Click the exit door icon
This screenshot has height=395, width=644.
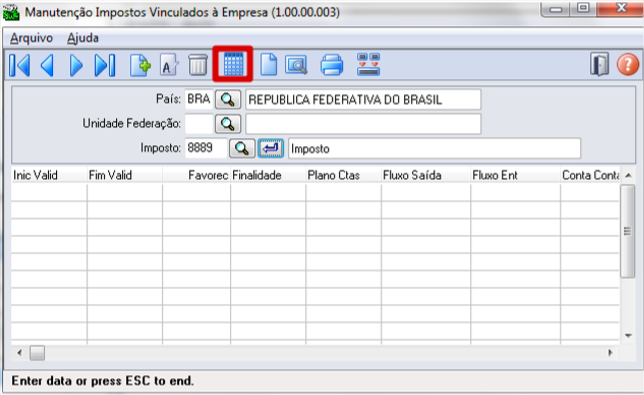600,64
